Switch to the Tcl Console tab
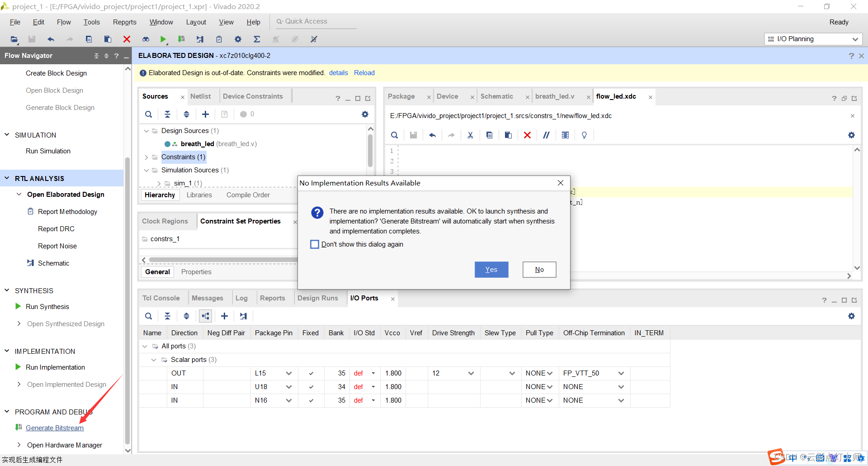The width and height of the screenshot is (868, 466). coord(161,298)
